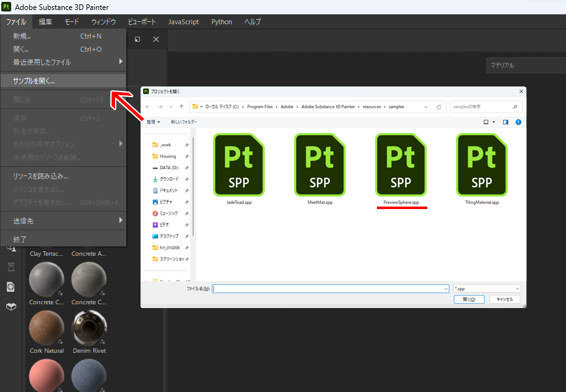The width and height of the screenshot is (566, 392).
Task: Expand the recent locations dropdown arrow
Action: [x=171, y=107]
